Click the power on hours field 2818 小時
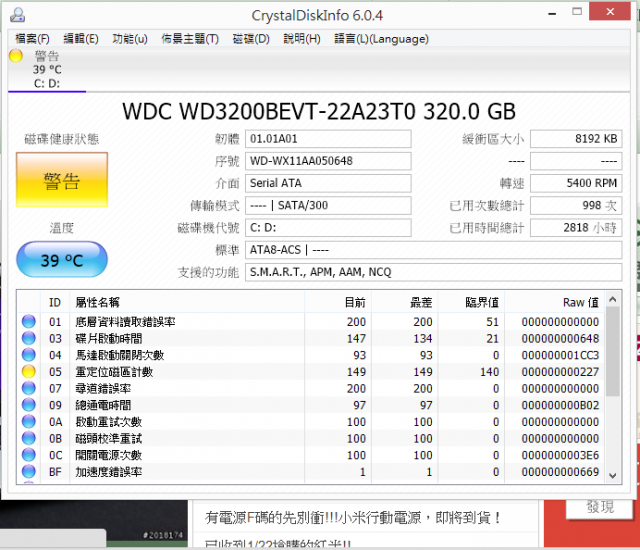 [576, 228]
